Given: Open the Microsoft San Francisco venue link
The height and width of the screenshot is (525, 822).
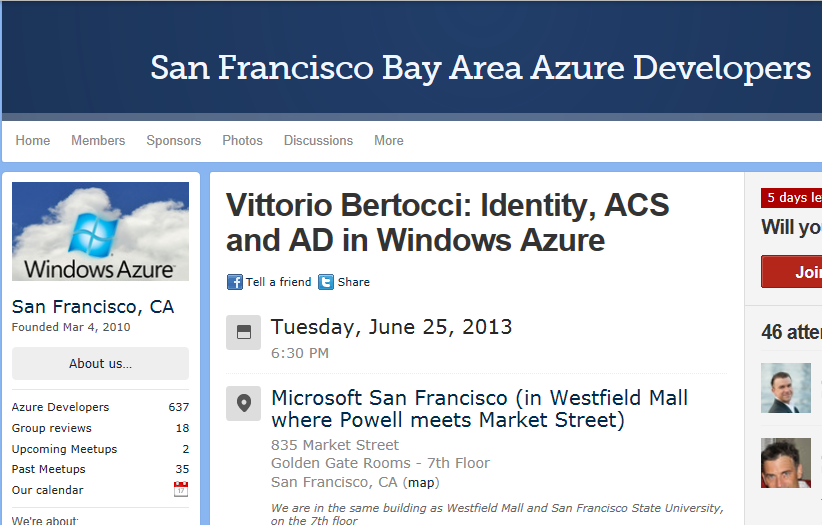Looking at the screenshot, I should click(480, 409).
